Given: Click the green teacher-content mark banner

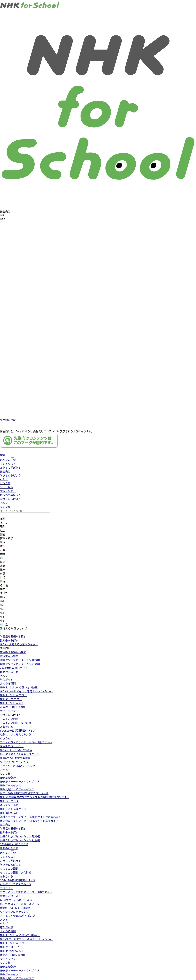Looking at the screenshot, I should click(29, 441).
